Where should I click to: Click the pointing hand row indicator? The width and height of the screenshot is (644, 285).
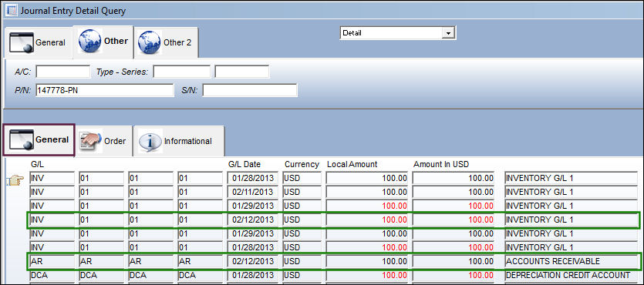pos(15,179)
